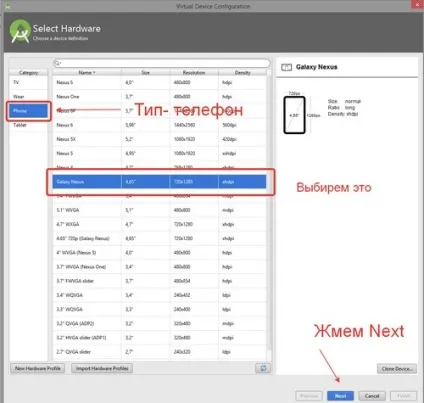Select the 5.1" WVGA device row
The width and height of the screenshot is (424, 403).
[x=159, y=210]
